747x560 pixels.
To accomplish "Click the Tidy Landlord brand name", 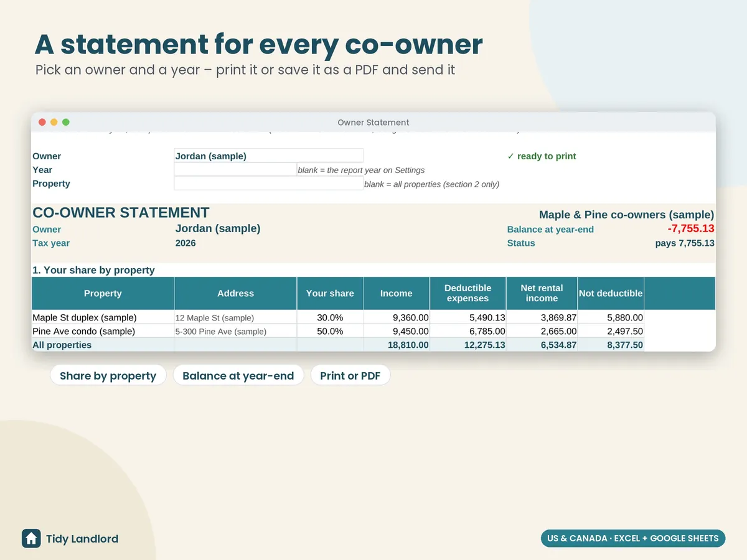I will coord(82,539).
